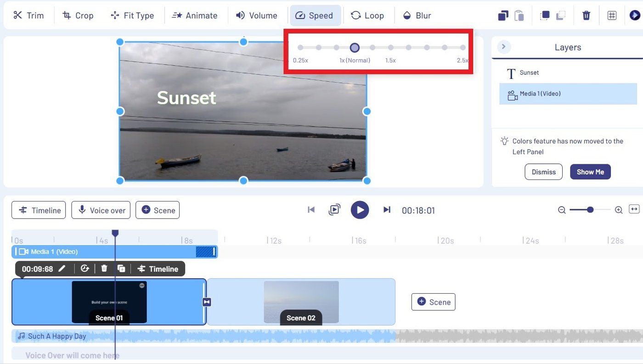This screenshot has height=364, width=643.
Task: Dismiss the Colors feature notification
Action: pyautogui.click(x=543, y=172)
